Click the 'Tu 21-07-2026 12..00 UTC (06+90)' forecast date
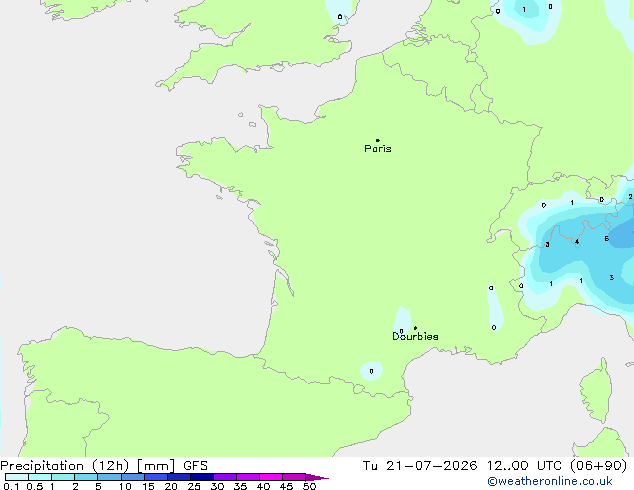This screenshot has height=490, width=634. [x=495, y=466]
